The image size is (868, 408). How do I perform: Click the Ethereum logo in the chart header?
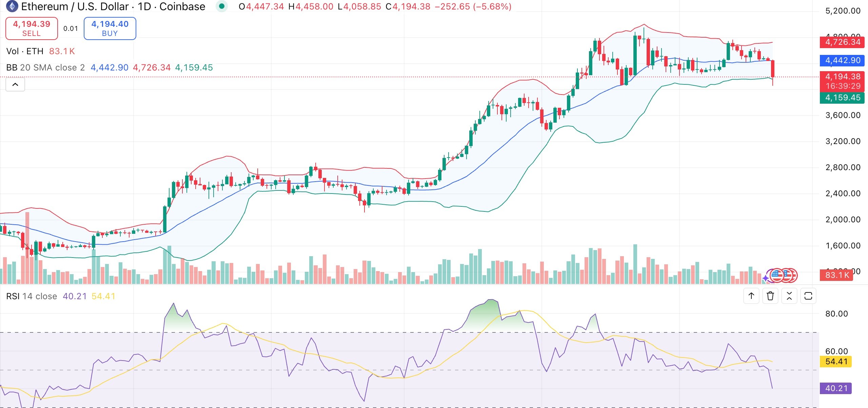click(x=12, y=6)
